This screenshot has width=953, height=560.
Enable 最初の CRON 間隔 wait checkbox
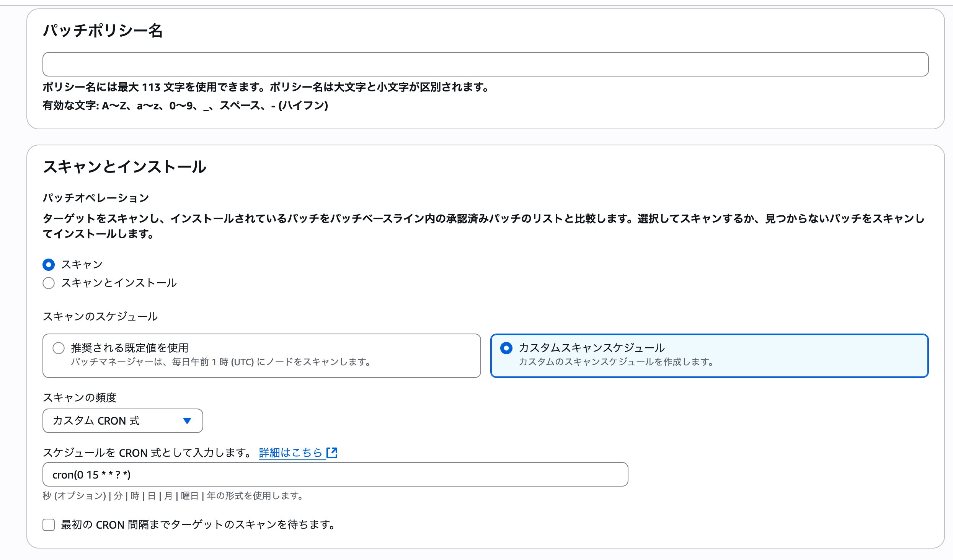(49, 525)
